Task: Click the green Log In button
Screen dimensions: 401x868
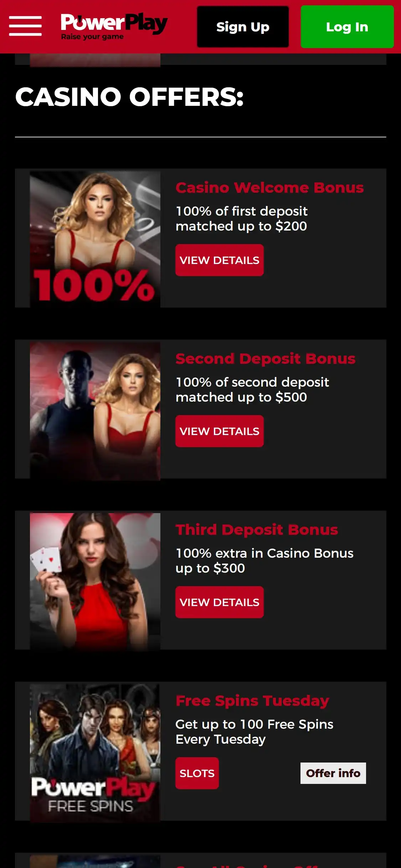Action: 347,27
